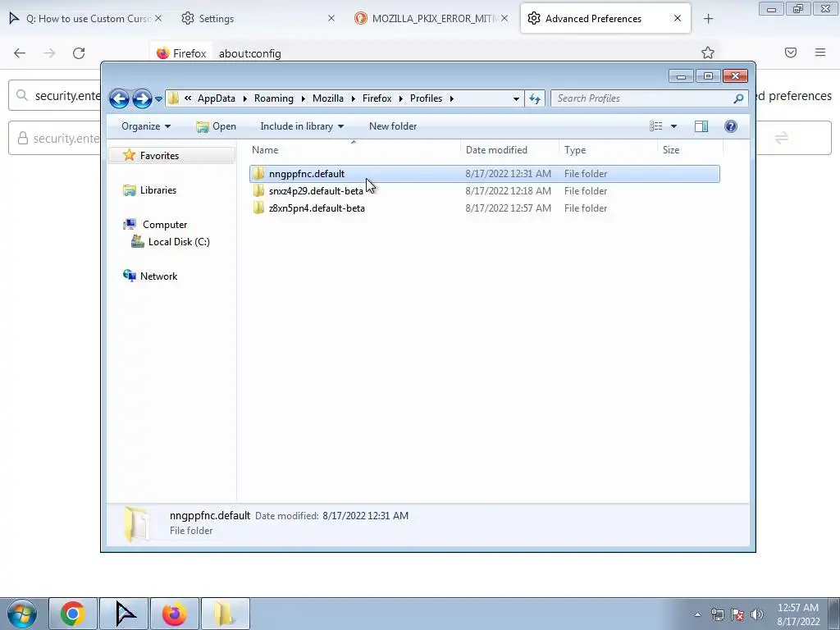The image size is (840, 630).
Task: Expand the arrow after Profiles breadcrumb
Action: click(x=452, y=98)
